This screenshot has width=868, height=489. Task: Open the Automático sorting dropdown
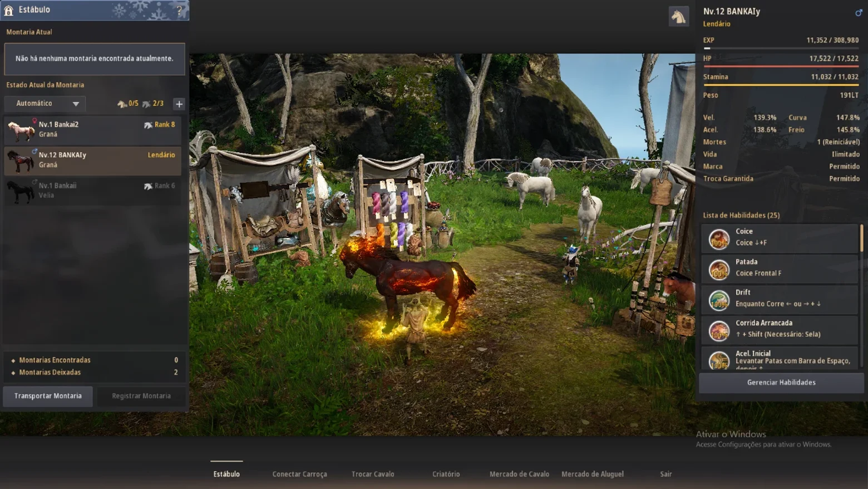click(x=45, y=104)
